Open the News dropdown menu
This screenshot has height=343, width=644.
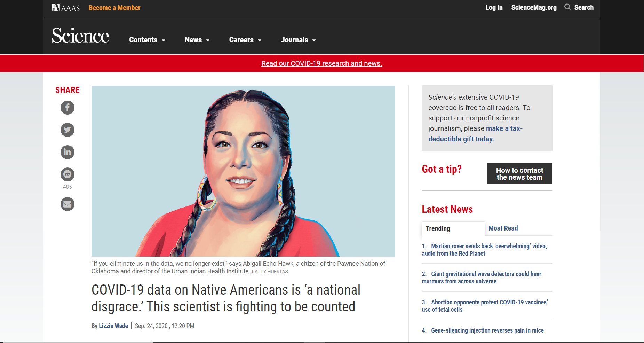pos(197,40)
